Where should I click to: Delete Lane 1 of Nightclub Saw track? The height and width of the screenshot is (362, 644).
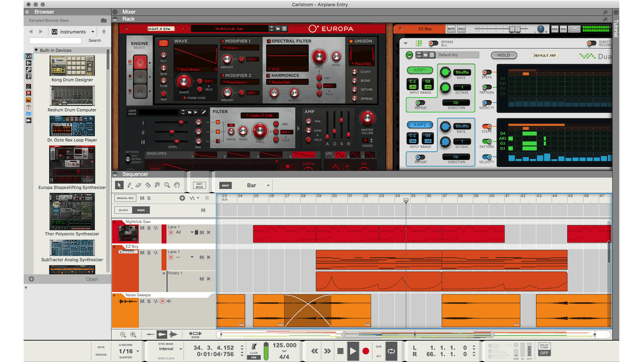click(x=209, y=232)
